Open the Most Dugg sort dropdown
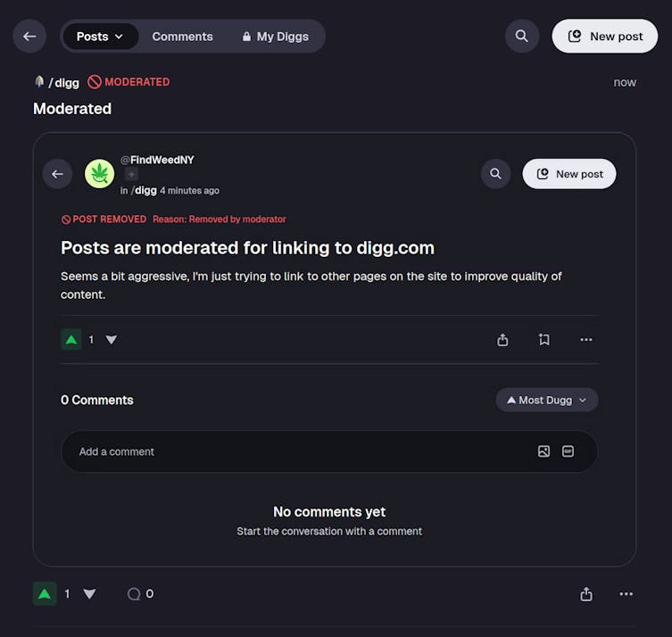Screen dimensions: 672x637 [x=546, y=400]
